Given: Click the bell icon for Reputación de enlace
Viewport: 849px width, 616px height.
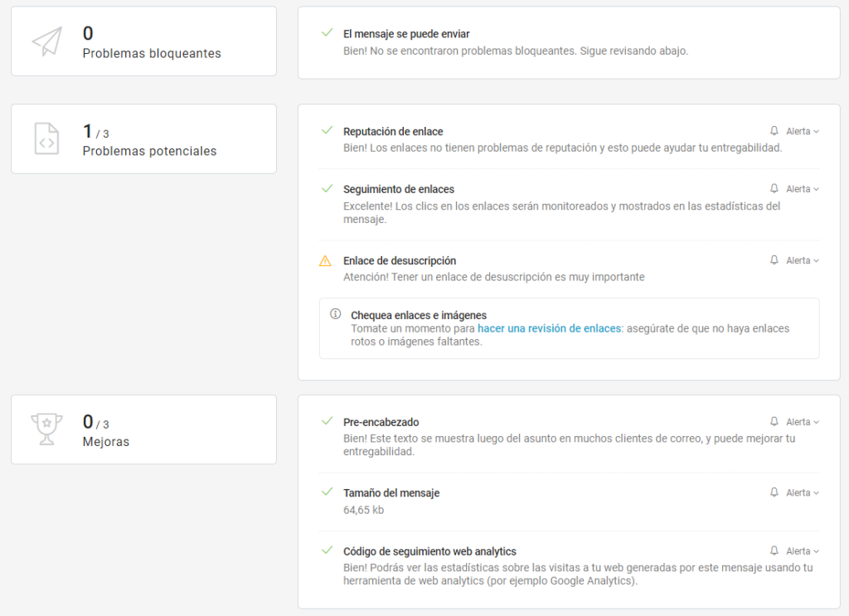Looking at the screenshot, I should coord(774,131).
